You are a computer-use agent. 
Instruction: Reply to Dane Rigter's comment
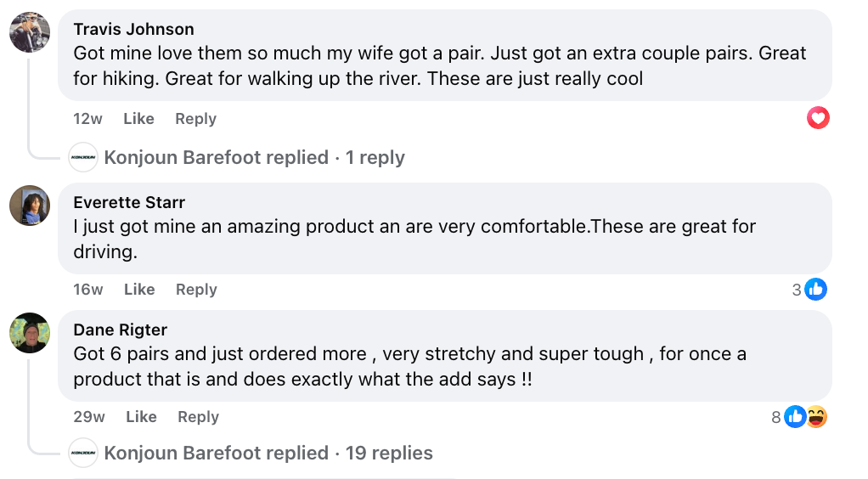(198, 417)
